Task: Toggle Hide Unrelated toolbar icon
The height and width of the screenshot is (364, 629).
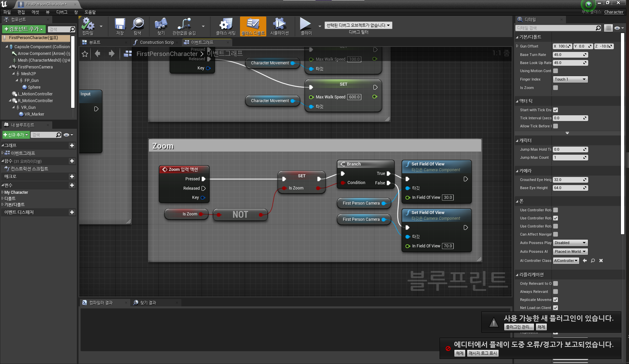Action: (x=184, y=26)
